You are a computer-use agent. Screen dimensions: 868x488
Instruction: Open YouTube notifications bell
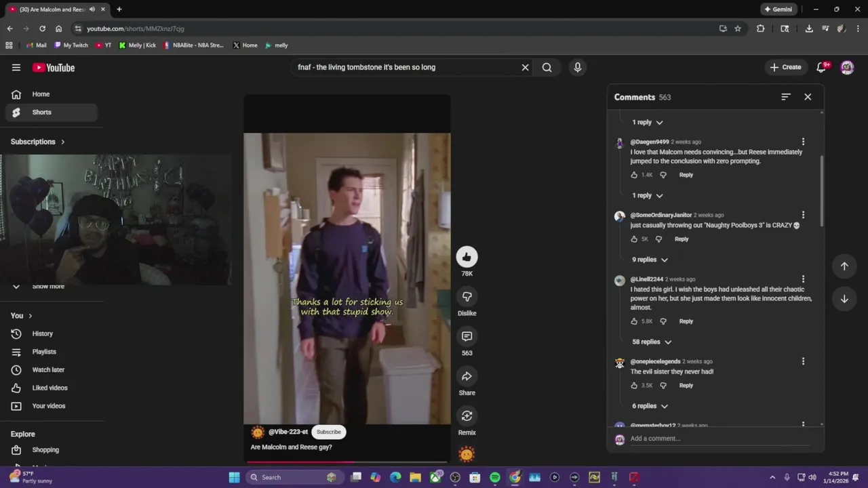coord(822,67)
